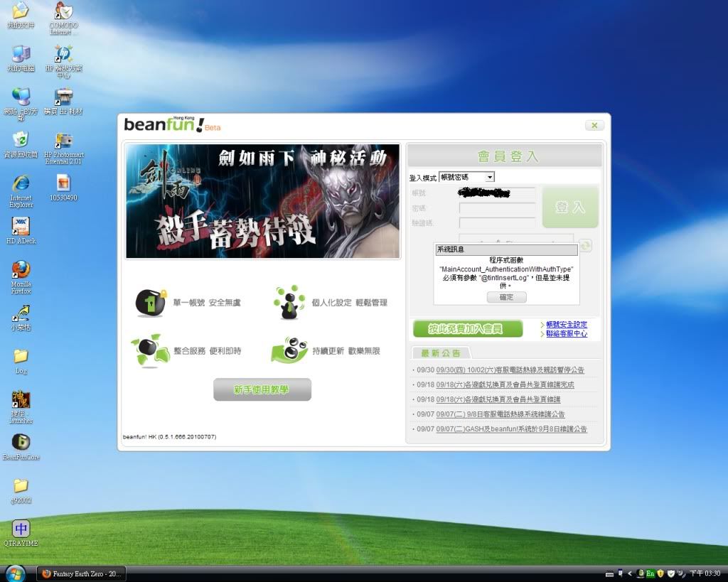This screenshot has width=728, height=582.
Task: Open the q92002 folder on desktop
Action: pos(21,491)
